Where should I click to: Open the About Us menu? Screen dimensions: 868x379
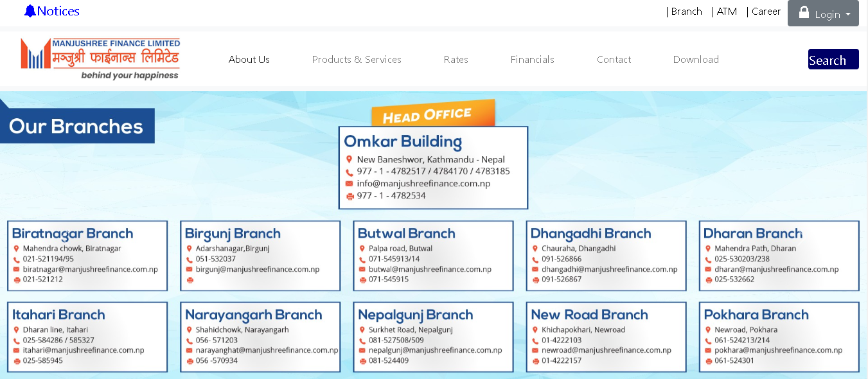[249, 60]
